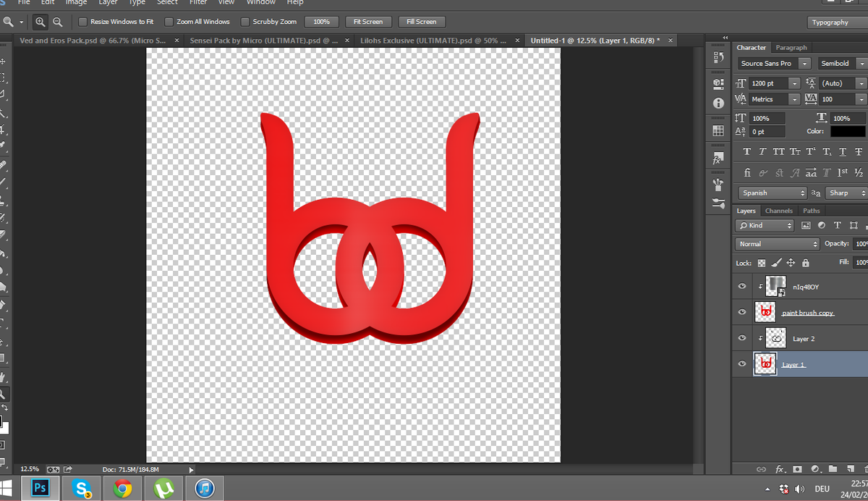Click the History panel icon
The height and width of the screenshot is (501, 868).
(718, 56)
